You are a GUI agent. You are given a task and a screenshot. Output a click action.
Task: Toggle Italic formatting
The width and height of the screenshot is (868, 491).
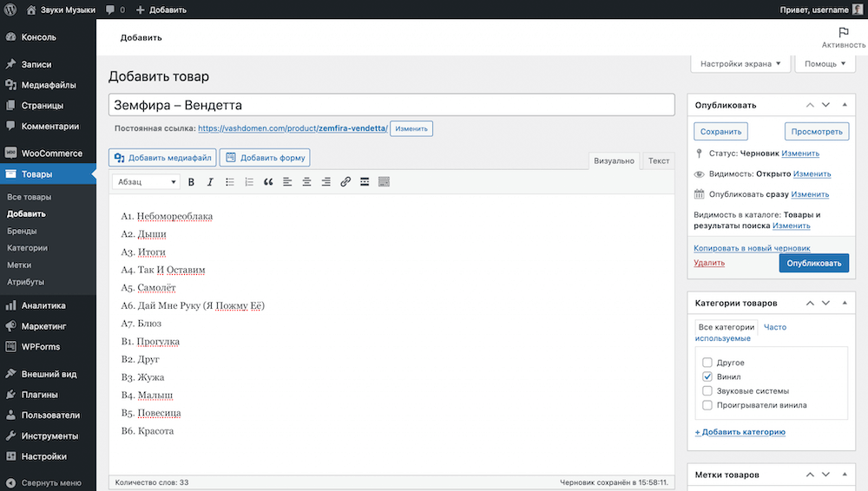point(210,181)
